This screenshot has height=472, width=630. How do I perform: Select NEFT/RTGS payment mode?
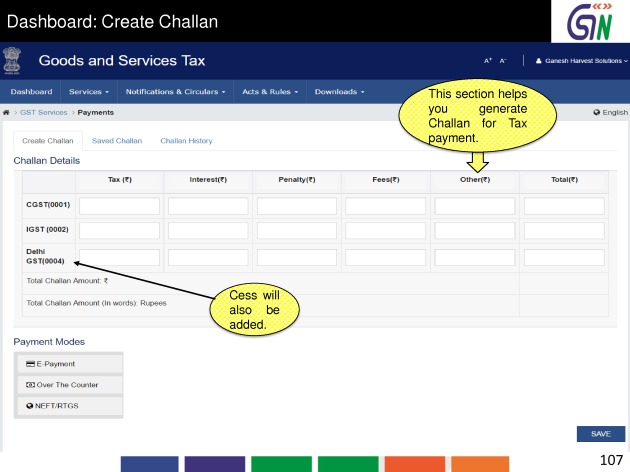[69, 406]
